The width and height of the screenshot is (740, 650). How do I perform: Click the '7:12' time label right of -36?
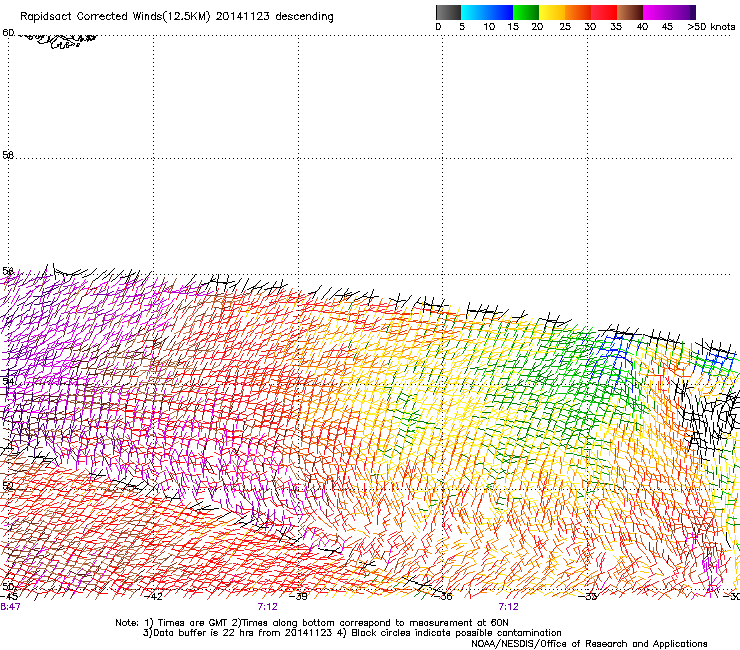point(508,607)
